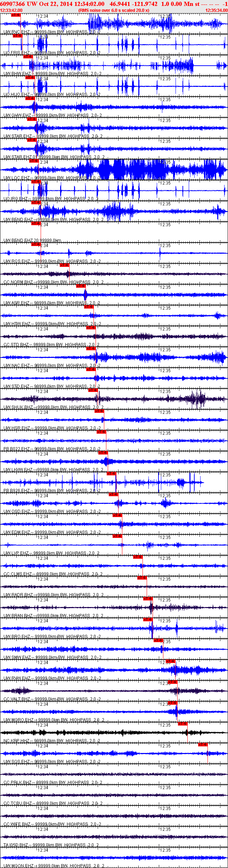The width and height of the screenshot is (228, 868).
Task: Click the pick marker on the UW EDM trace
Action: click(x=117, y=515)
